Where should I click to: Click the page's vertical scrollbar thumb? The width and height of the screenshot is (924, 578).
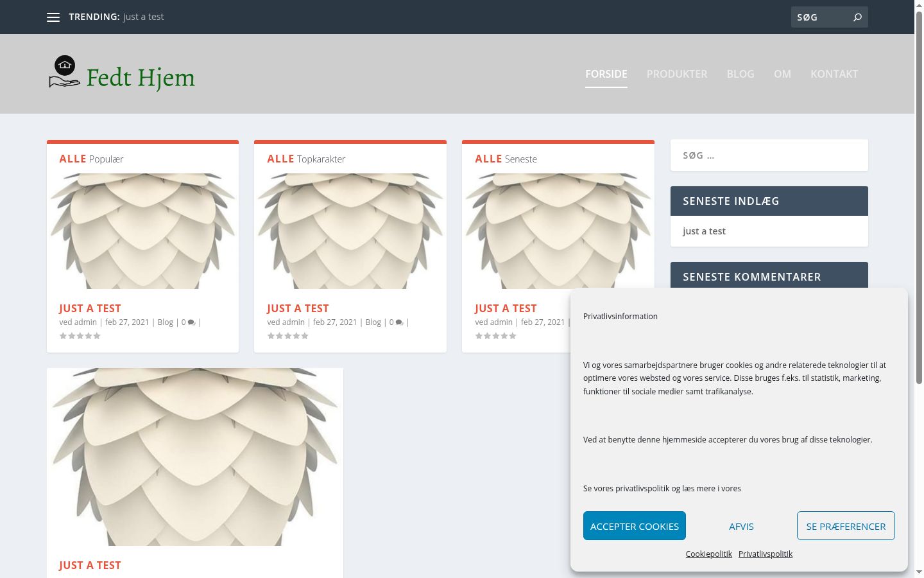[x=919, y=197]
